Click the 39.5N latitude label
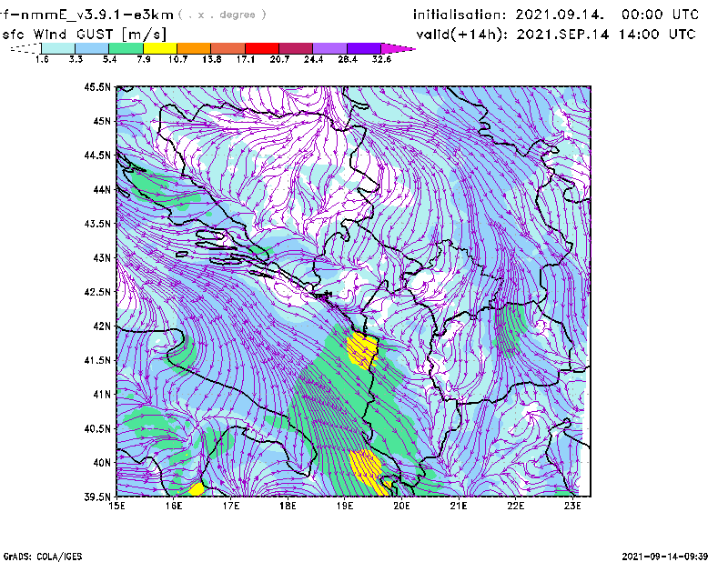Image resolution: width=728 pixels, height=562 pixels. (x=97, y=497)
